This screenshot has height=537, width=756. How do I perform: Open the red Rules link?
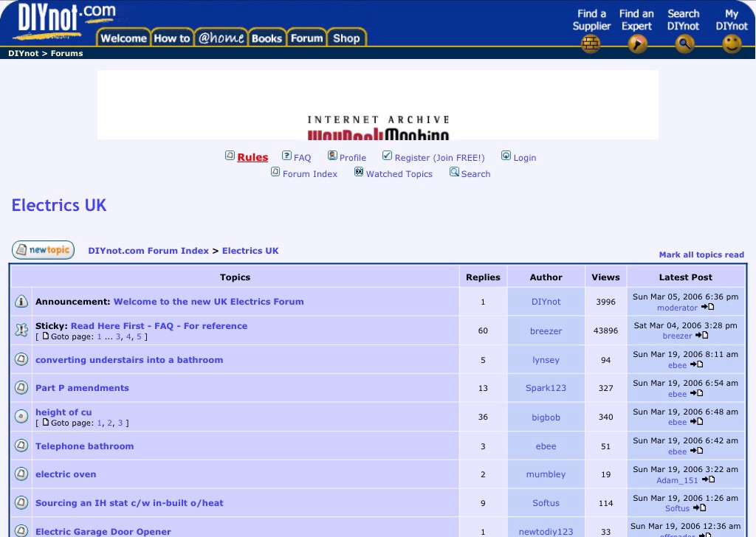(252, 157)
